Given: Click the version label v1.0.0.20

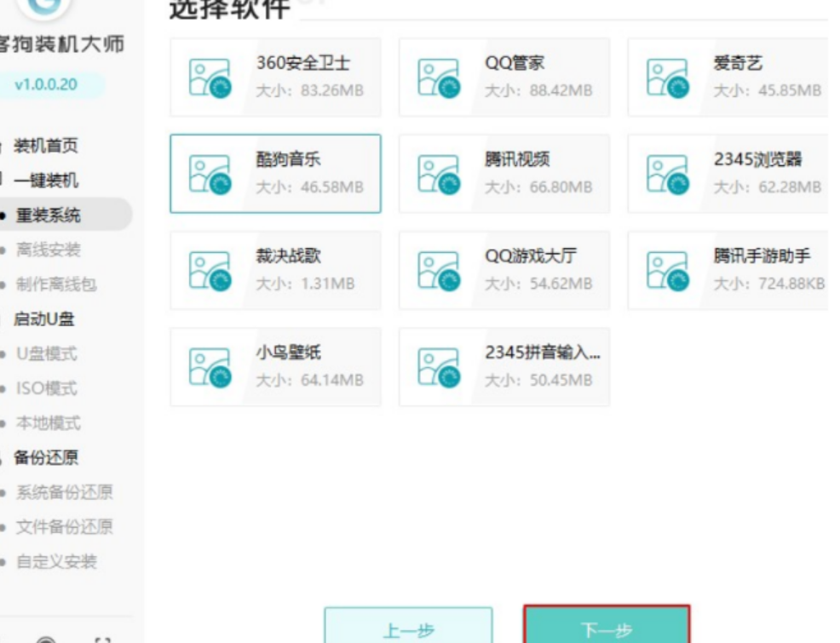Looking at the screenshot, I should [46, 84].
